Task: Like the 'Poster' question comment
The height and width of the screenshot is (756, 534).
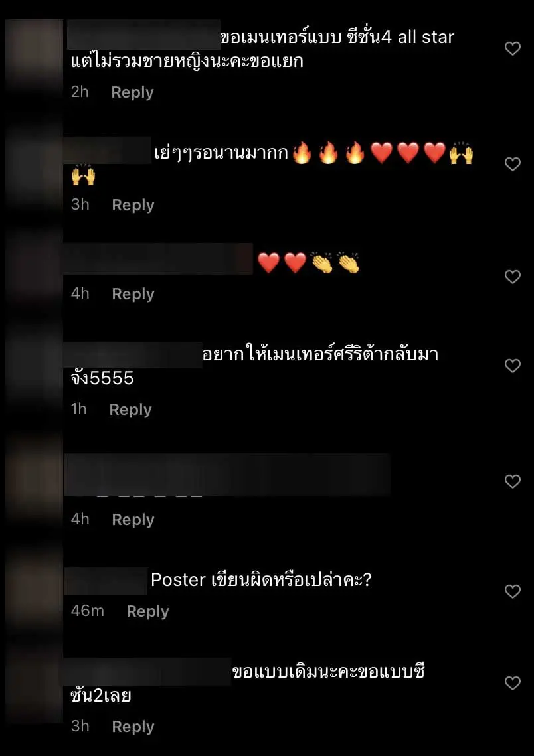Action: coord(512,591)
